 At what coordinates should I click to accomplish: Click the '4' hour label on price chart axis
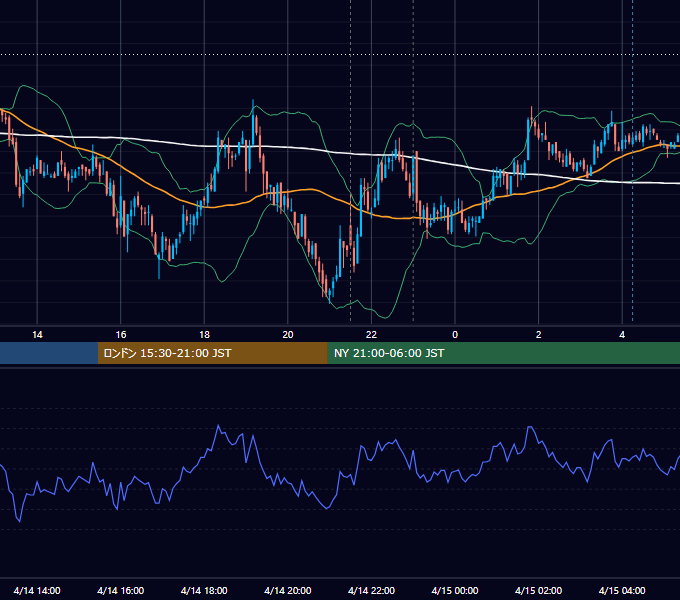pyautogui.click(x=622, y=335)
